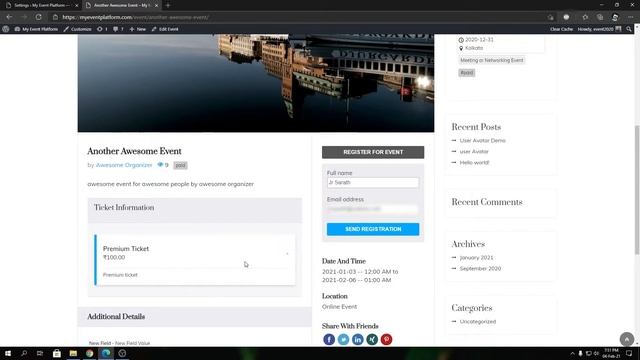Click New in admin bar
Screen dimensions: 640x360
(x=138, y=29)
